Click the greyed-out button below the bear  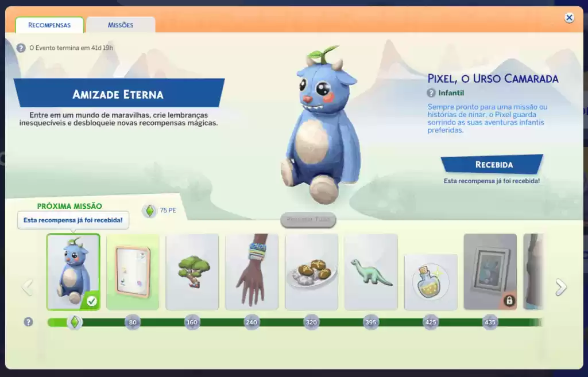point(308,220)
